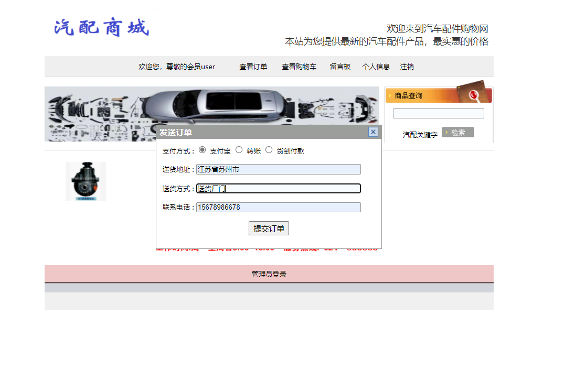
Task: Click 注销 to log out
Action: [x=407, y=67]
